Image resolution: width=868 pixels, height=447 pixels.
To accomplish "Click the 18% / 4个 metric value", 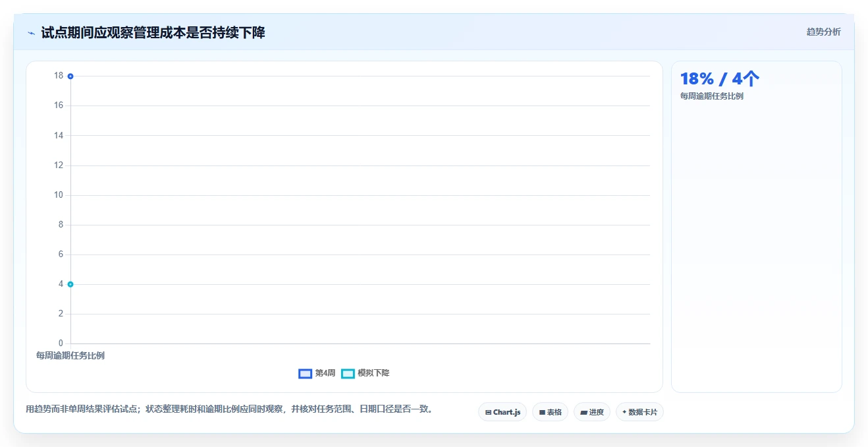I will pos(720,78).
